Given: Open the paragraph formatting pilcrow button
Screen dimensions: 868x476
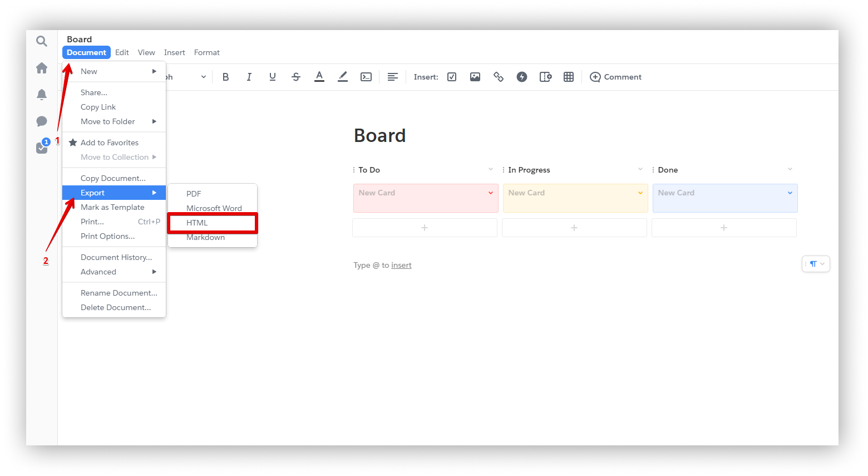Looking at the screenshot, I should 816,264.
